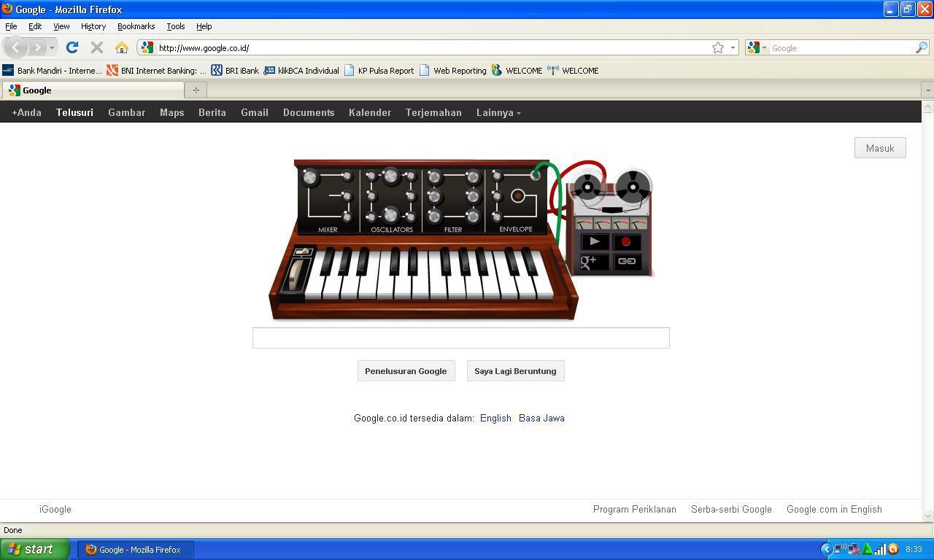The width and height of the screenshot is (934, 560).
Task: Switch language to Basa Jawa link
Action: (541, 418)
